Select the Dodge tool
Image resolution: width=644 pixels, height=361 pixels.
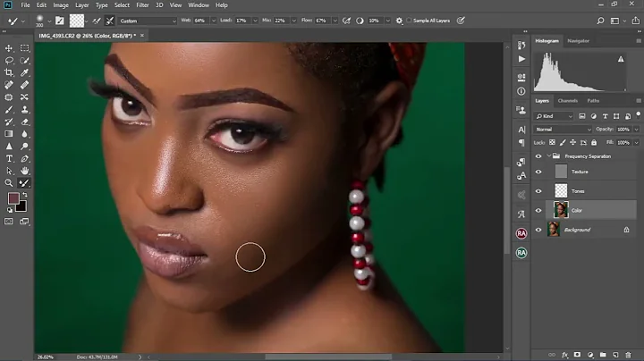point(25,146)
